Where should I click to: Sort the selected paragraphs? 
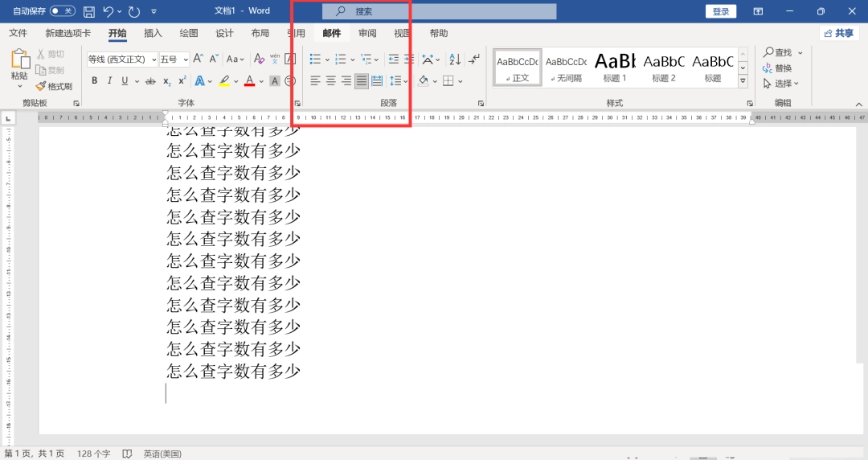(455, 59)
